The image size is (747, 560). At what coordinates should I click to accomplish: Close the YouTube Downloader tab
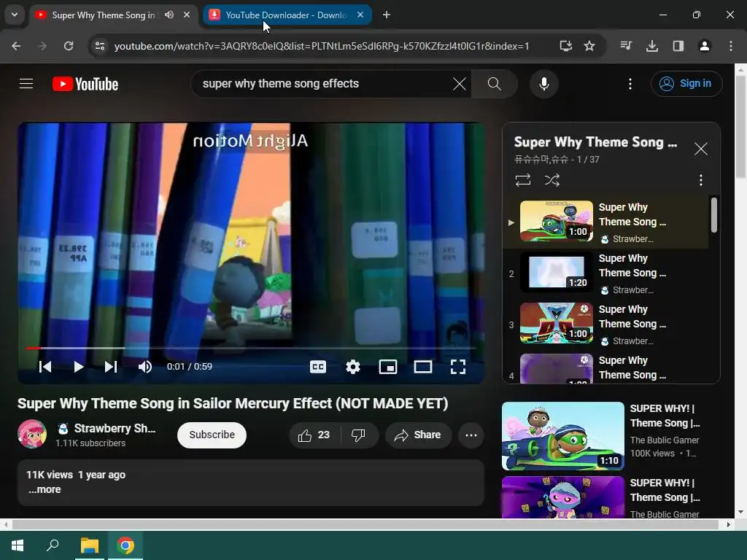(360, 15)
